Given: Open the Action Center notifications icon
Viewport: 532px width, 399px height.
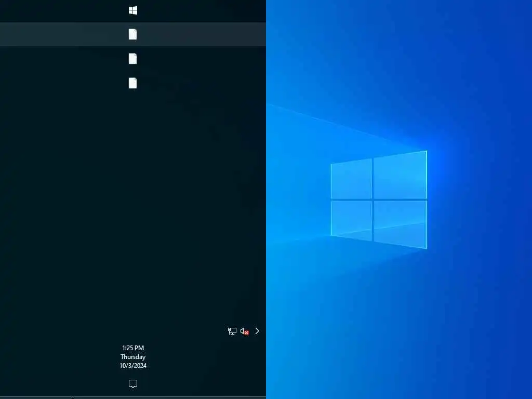Looking at the screenshot, I should (x=133, y=384).
